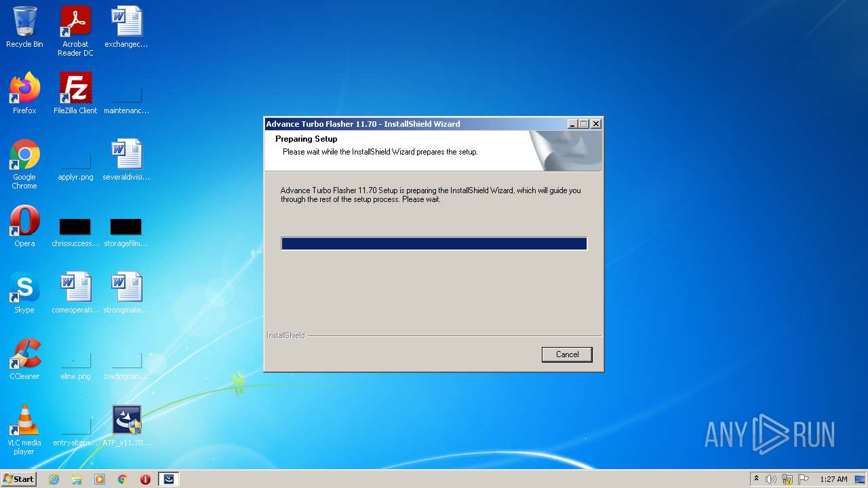Open Internet Explorer from the taskbar
This screenshot has width=868, height=488.
coord(54,479)
